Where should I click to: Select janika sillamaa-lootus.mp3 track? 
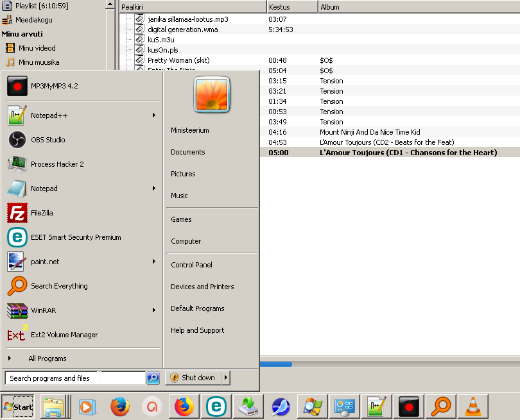188,19
